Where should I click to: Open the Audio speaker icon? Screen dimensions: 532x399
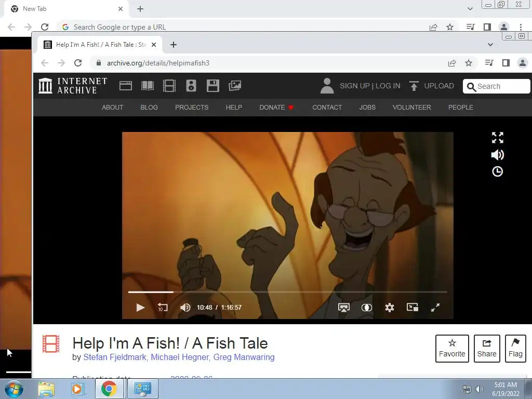191,86
